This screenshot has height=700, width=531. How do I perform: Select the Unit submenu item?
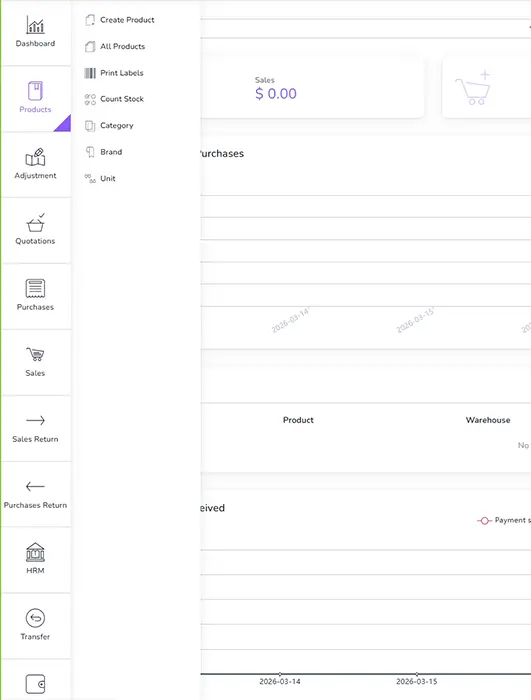(x=100, y=179)
